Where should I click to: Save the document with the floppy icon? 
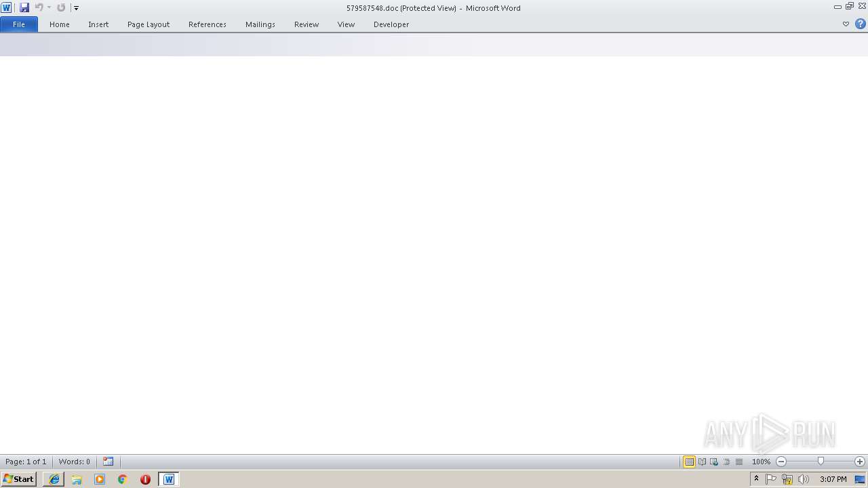click(x=24, y=7)
